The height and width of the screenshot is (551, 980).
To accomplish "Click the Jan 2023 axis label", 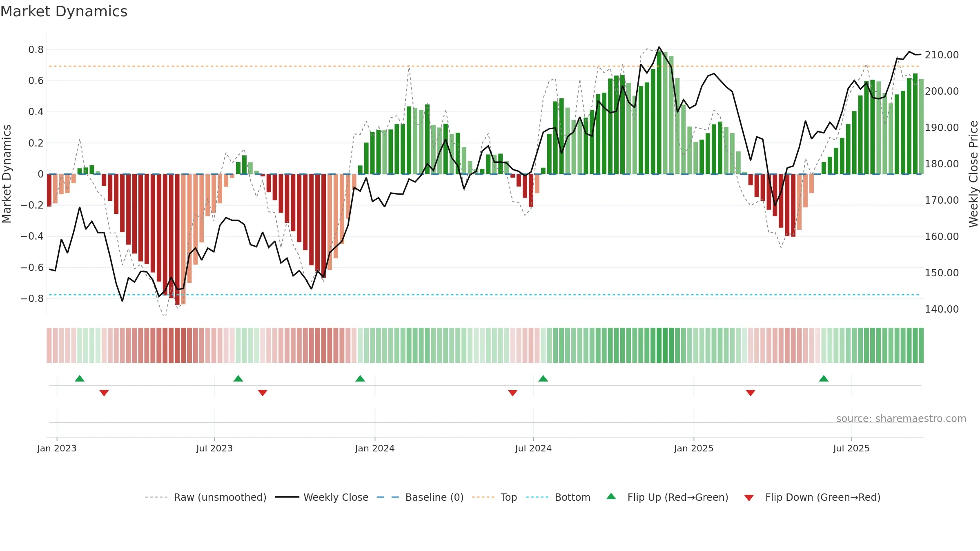I will click(x=57, y=448).
